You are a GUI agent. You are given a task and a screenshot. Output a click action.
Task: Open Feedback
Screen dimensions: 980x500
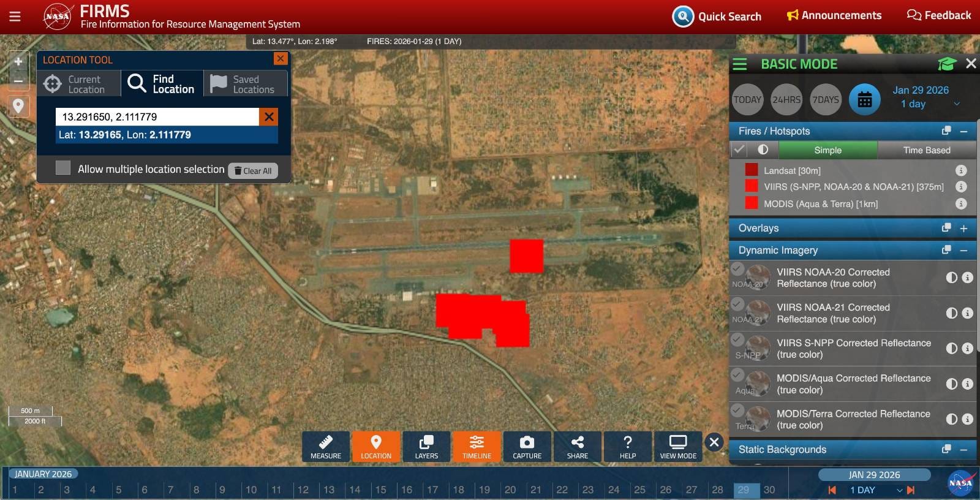(939, 15)
